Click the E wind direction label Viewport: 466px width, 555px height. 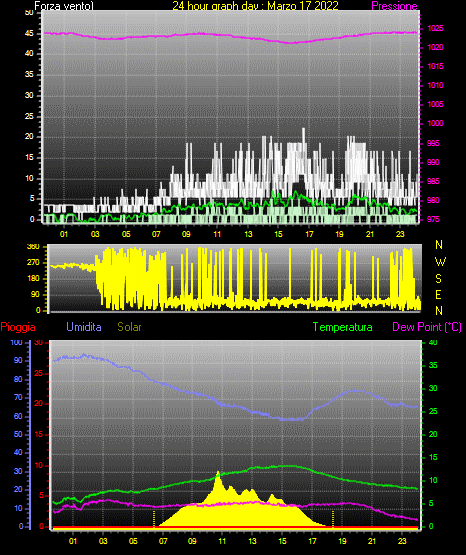pyautogui.click(x=438, y=294)
